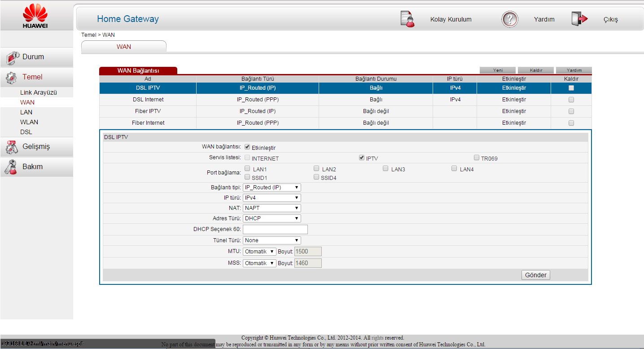Click DHCP Seçenek 60 input field
This screenshot has width=644, height=349.
[275, 229]
